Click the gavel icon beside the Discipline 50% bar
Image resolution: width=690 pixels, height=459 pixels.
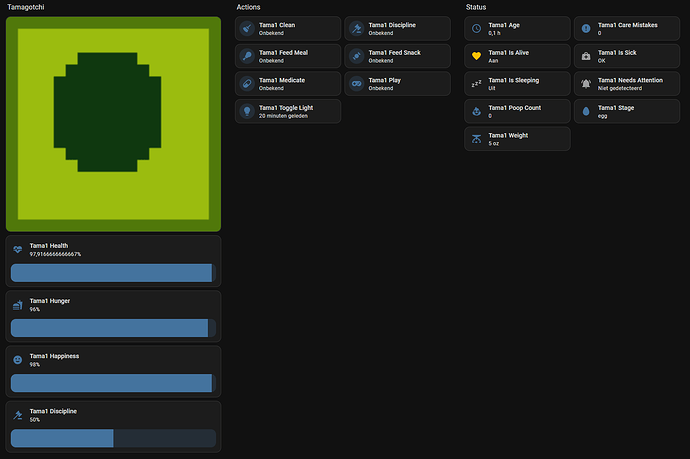[x=18, y=415]
